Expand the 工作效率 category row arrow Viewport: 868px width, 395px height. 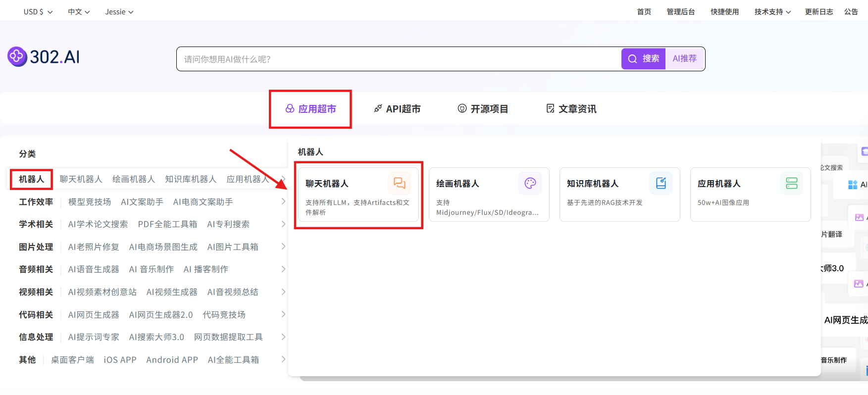(x=283, y=201)
